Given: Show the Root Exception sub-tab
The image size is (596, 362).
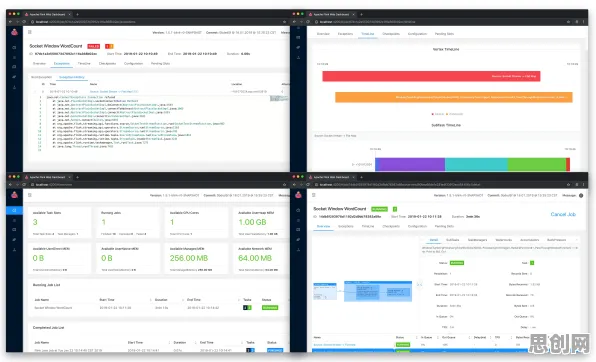Looking at the screenshot, I should pos(41,77).
